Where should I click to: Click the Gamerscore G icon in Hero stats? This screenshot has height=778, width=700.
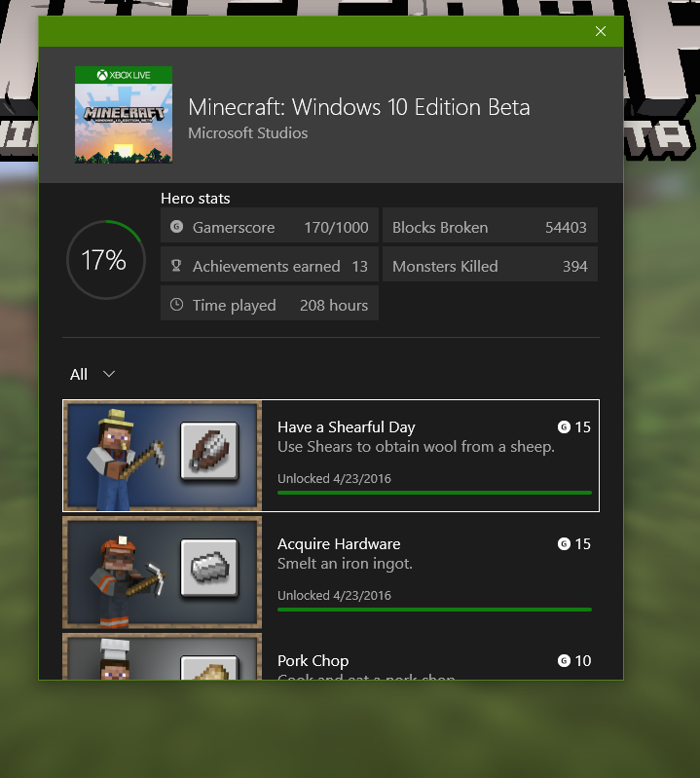pyautogui.click(x=176, y=227)
